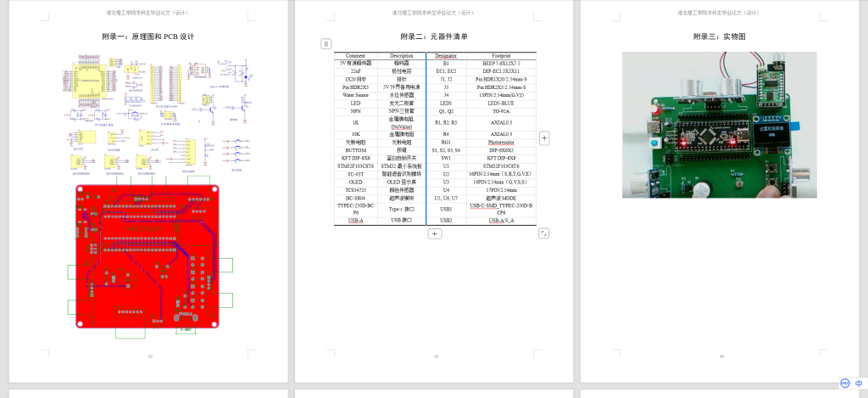The width and height of the screenshot is (868, 398).
Task: Click the USB1 designator cell
Action: pyautogui.click(x=446, y=209)
